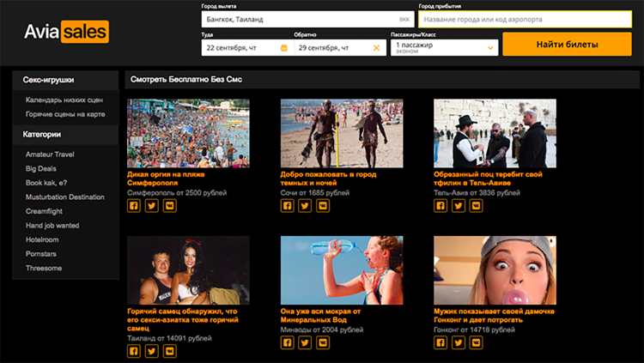This screenshot has width=644, height=363.
Task: Click the Aviasales logo
Action: coord(66,32)
